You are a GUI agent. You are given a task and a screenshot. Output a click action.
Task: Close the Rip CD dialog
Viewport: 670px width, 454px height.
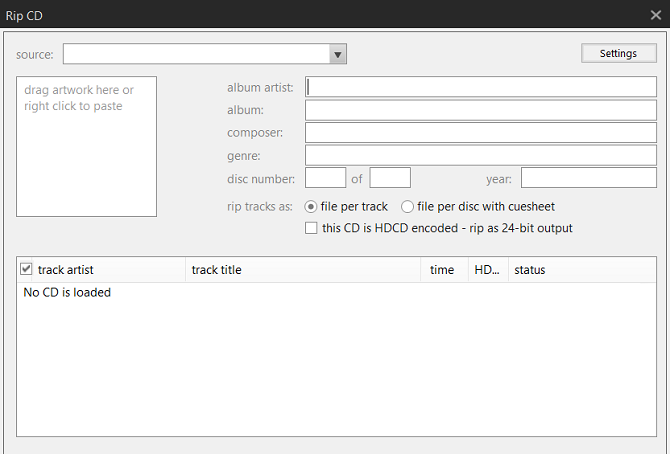pos(655,14)
